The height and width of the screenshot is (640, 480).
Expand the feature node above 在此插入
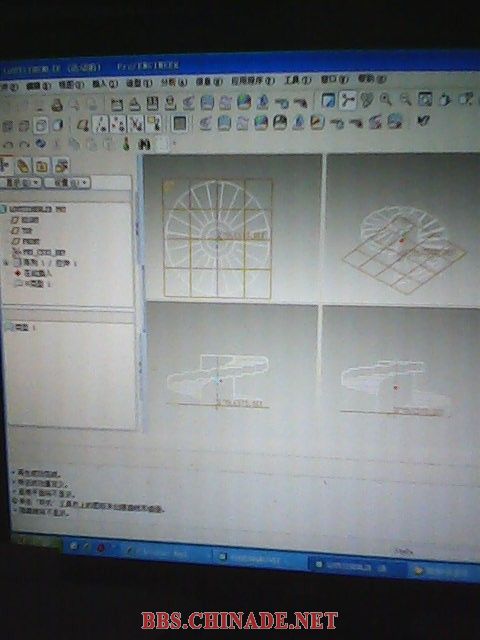6,263
